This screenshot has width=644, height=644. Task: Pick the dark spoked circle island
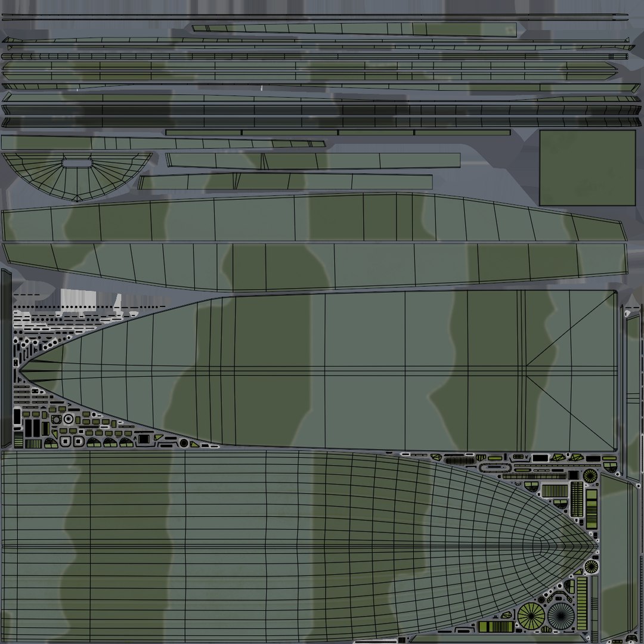[562, 615]
